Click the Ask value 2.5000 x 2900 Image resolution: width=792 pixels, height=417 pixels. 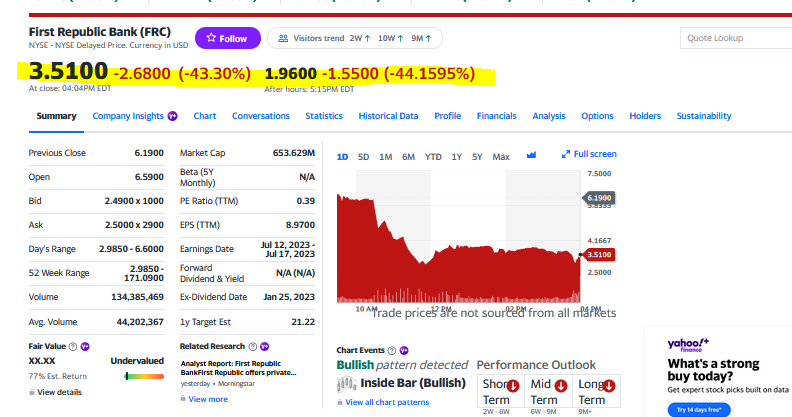coord(134,225)
